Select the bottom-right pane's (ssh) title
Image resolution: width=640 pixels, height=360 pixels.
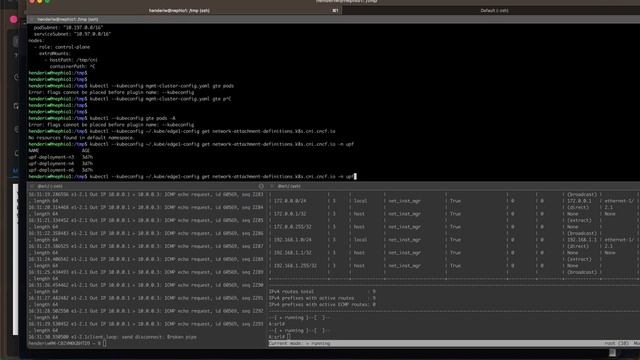289,186
